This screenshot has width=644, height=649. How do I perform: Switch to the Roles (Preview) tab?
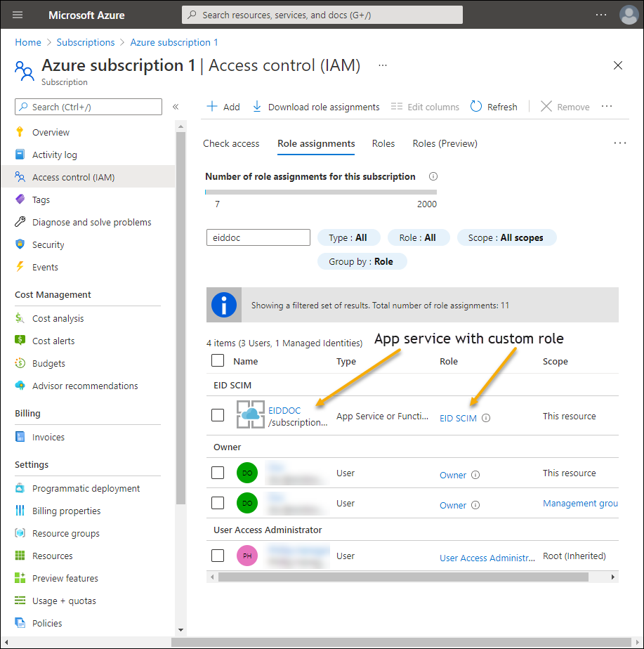click(x=445, y=143)
